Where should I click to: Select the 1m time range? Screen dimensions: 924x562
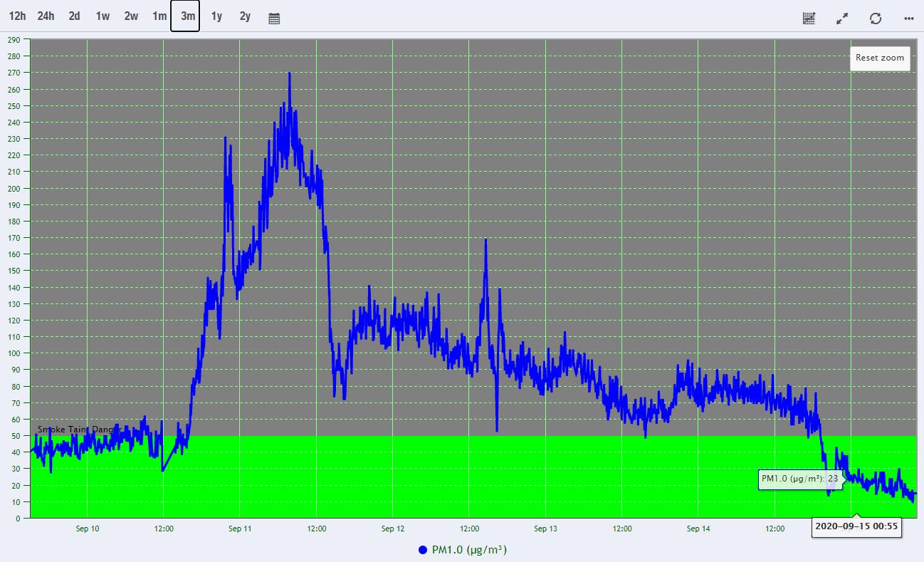pyautogui.click(x=159, y=16)
